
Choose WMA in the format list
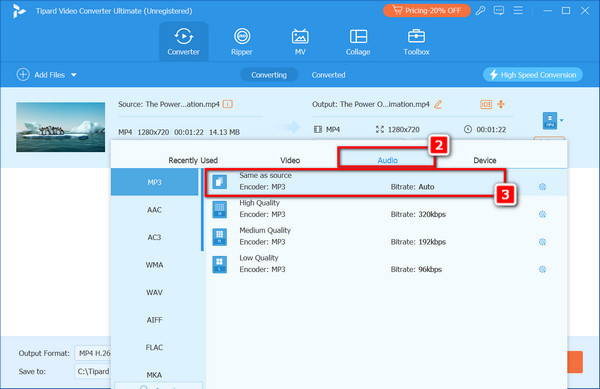155,265
